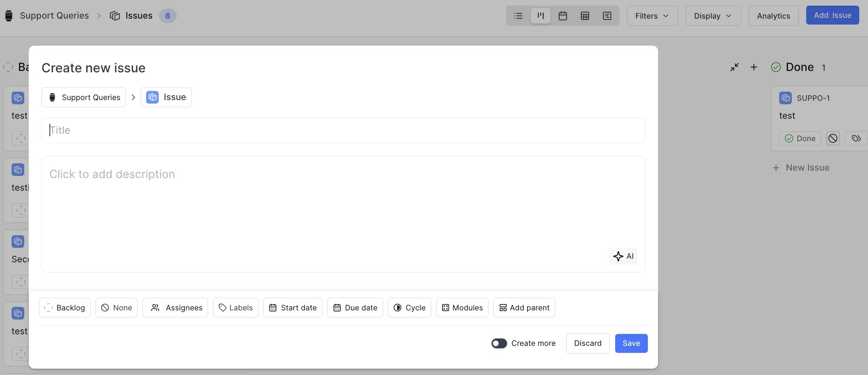This screenshot has width=868, height=375.
Task: Switch to Calendar layout view
Action: click(563, 16)
